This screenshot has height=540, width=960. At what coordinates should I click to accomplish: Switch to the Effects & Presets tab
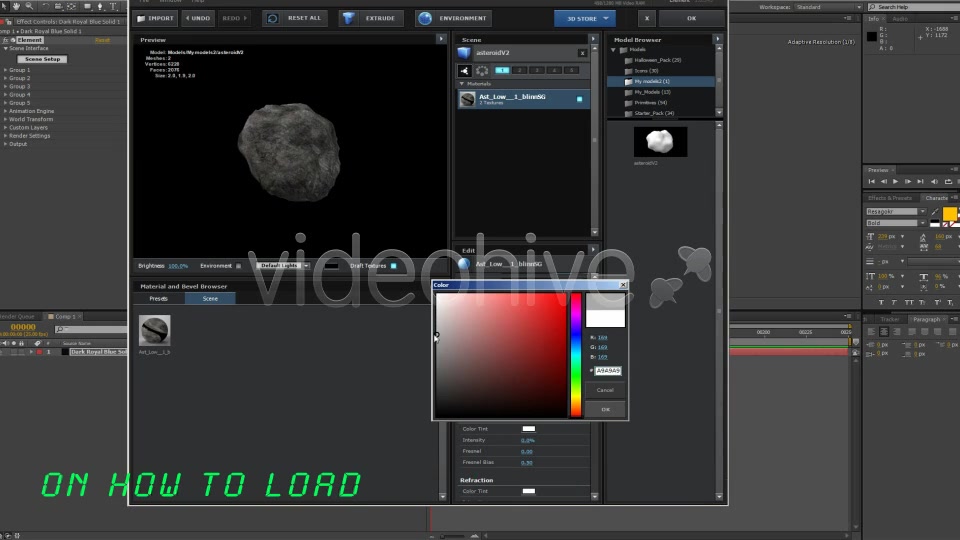point(890,198)
